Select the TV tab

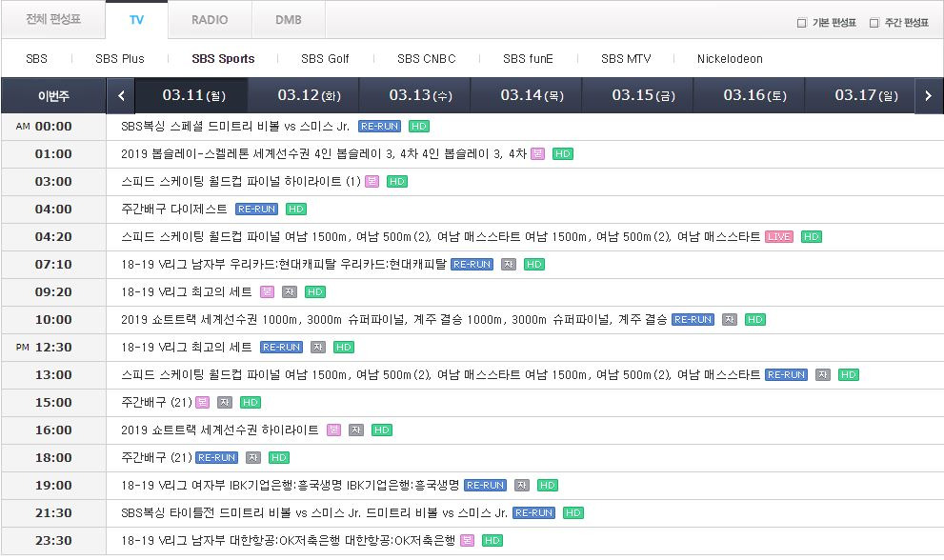136,20
